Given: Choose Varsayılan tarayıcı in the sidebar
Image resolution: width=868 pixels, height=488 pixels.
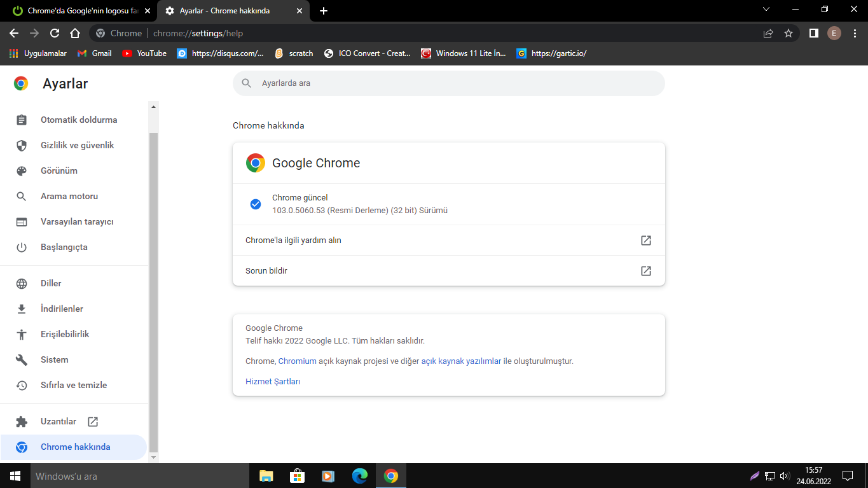Looking at the screenshot, I should coord(74,221).
